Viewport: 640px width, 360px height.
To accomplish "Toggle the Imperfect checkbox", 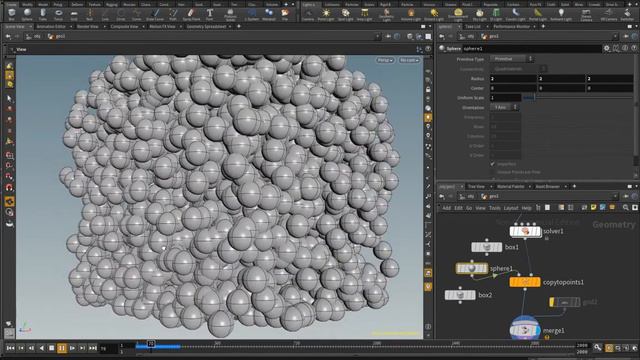I will (493, 164).
